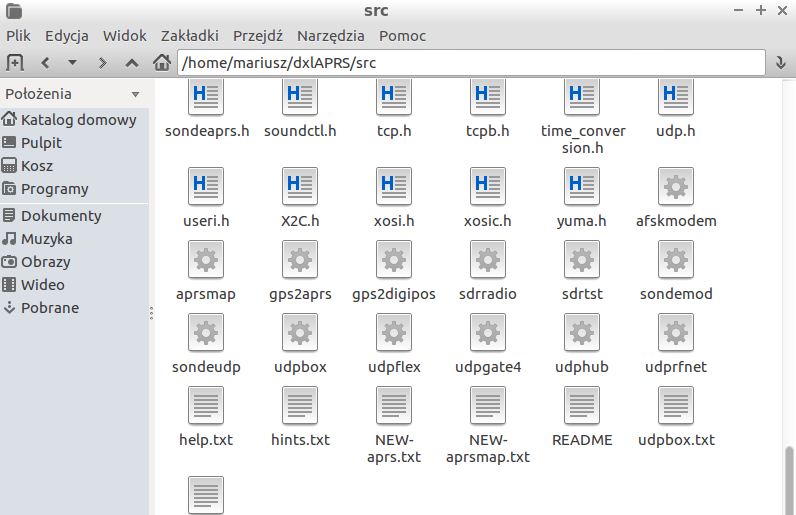Go forward to next folder

click(x=103, y=63)
